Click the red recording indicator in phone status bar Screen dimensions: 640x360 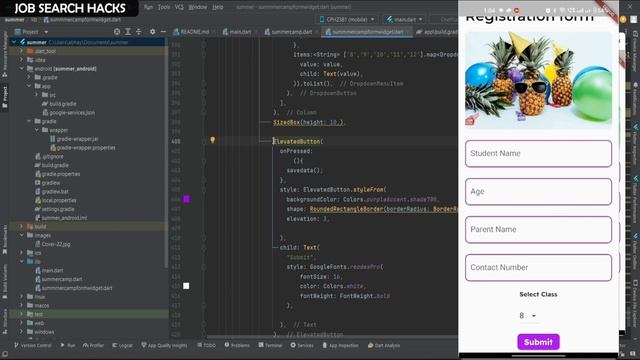(x=516, y=10)
